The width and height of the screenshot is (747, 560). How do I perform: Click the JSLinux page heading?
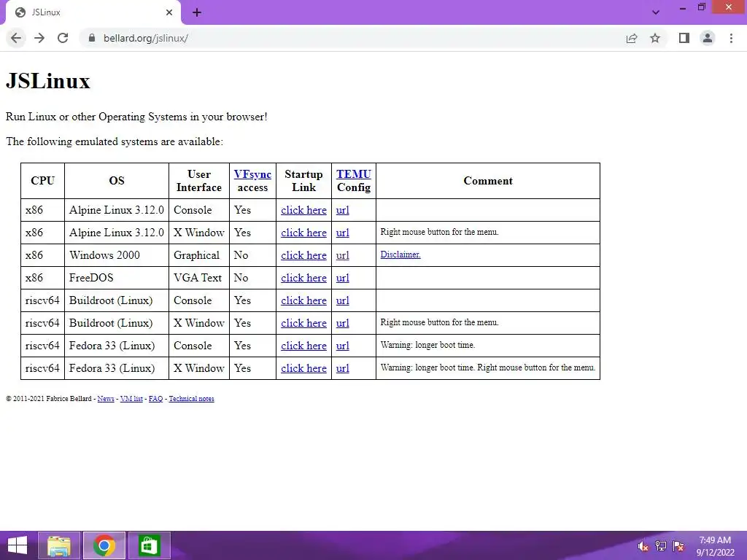[x=48, y=81]
